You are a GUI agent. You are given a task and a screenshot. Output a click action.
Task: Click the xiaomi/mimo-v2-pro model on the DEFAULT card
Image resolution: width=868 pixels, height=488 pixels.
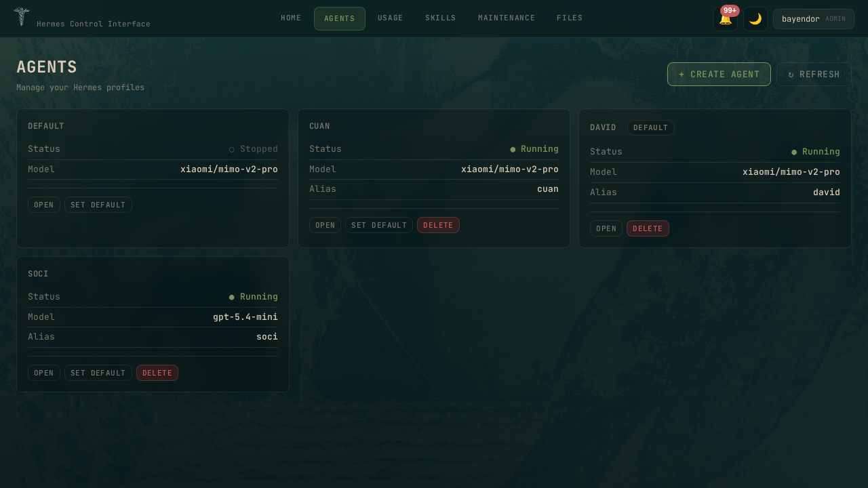(x=229, y=169)
